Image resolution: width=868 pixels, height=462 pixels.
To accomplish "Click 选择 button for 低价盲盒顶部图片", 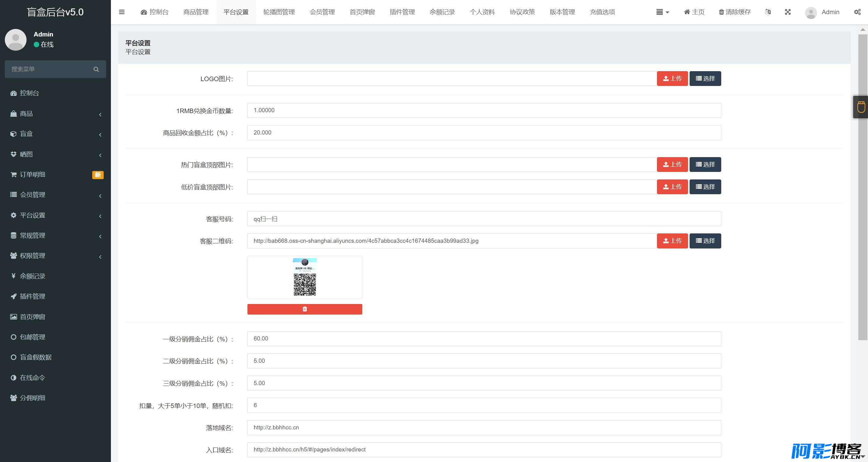I will 705,187.
